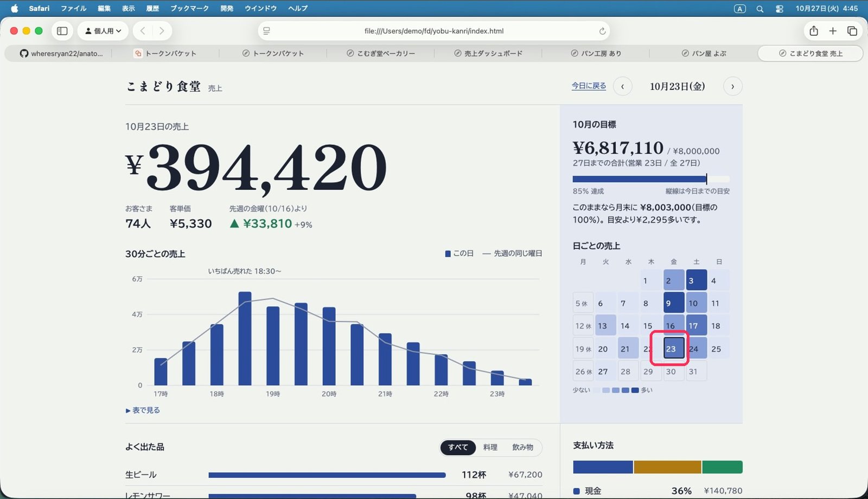The image size is (868, 499).
Task: Click ¥33,810 weekly comparison value
Action: coord(267,223)
